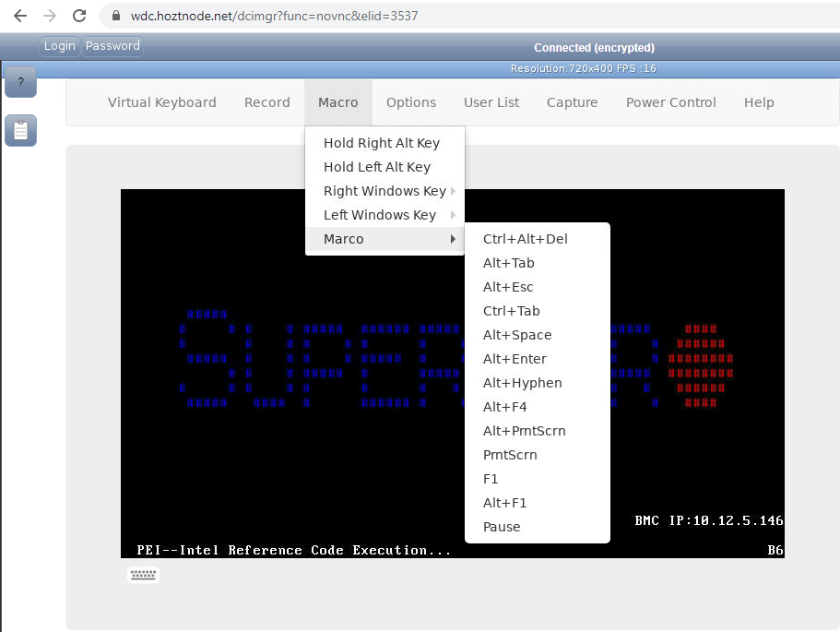Open the question mark help sidebar button
The width and height of the screenshot is (840, 632).
click(21, 82)
